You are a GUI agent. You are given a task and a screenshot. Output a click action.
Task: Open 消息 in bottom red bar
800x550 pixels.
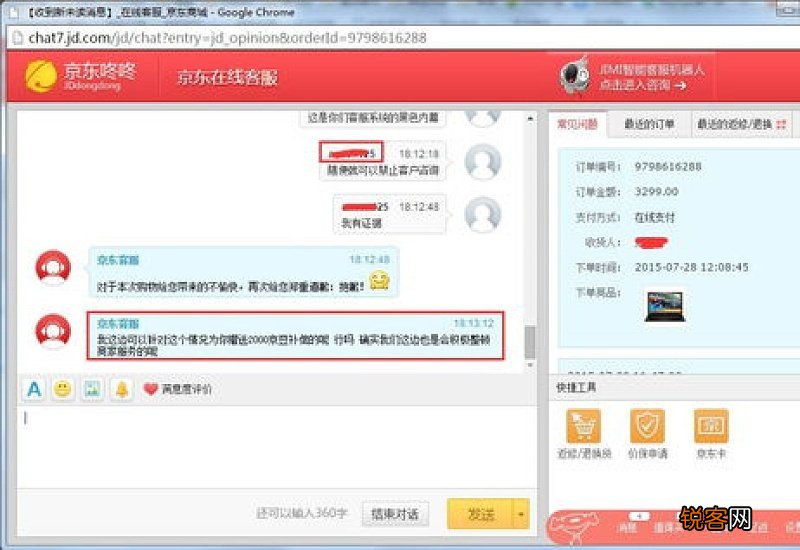point(627,528)
